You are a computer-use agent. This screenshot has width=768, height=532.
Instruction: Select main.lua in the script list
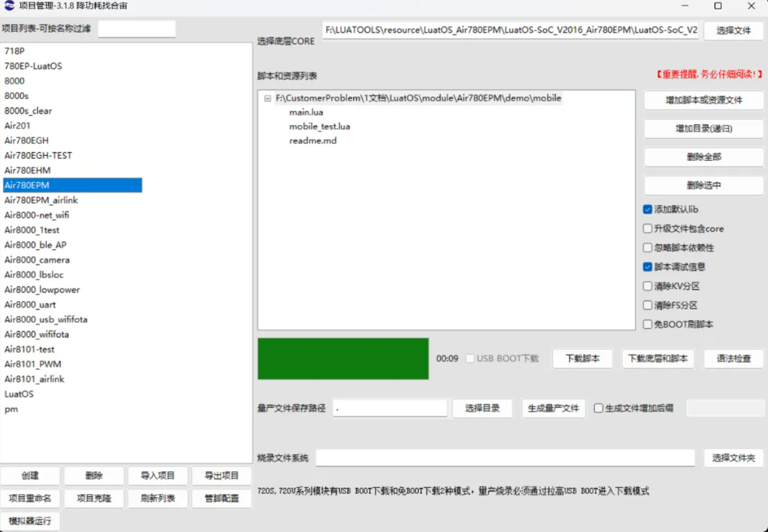tap(306, 112)
